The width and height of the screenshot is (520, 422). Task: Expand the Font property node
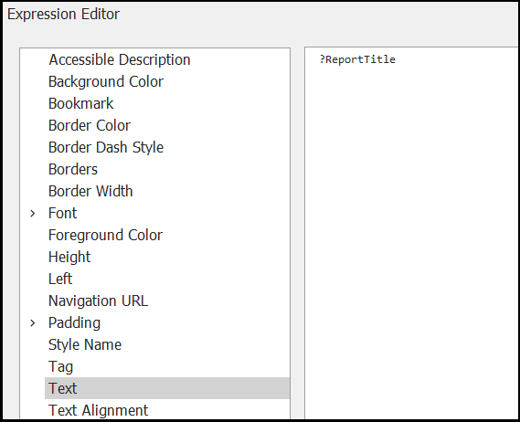(x=33, y=213)
